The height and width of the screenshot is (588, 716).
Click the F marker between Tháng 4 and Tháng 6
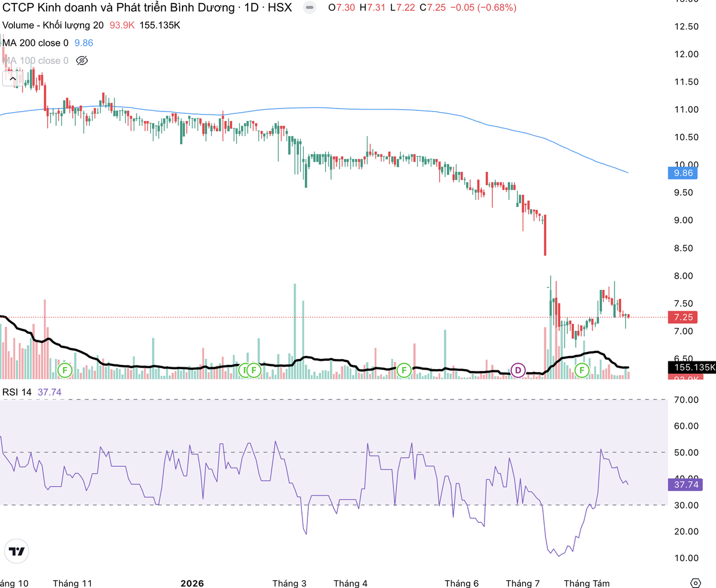403,370
